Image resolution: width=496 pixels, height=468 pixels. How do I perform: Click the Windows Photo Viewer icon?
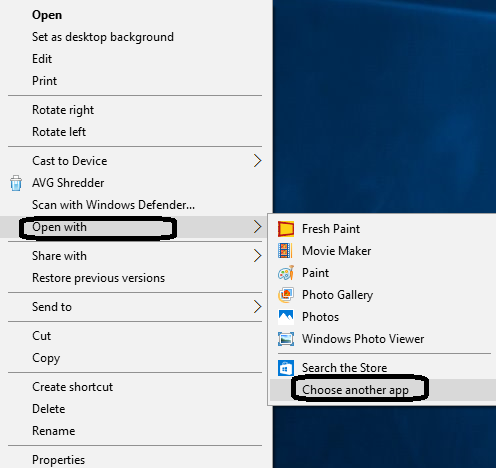[286, 339]
